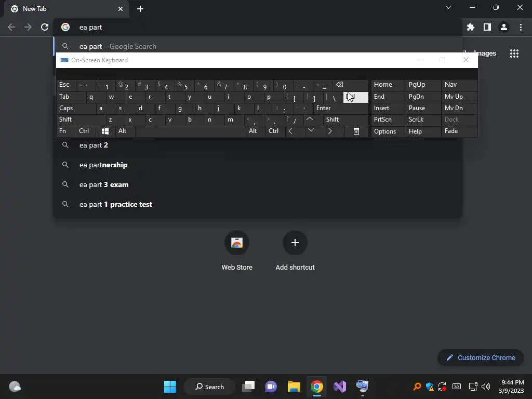Open File Explorer on the taskbar
The image size is (532, 399).
(294, 387)
